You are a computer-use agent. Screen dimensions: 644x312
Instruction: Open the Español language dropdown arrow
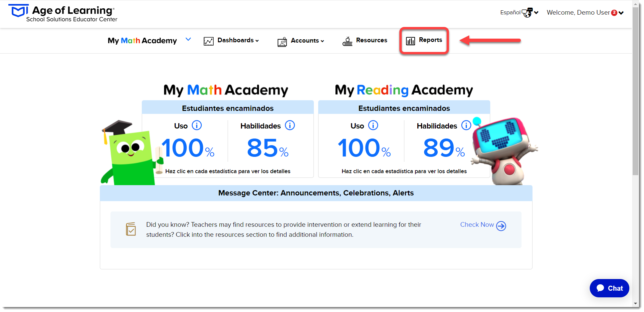pos(536,13)
